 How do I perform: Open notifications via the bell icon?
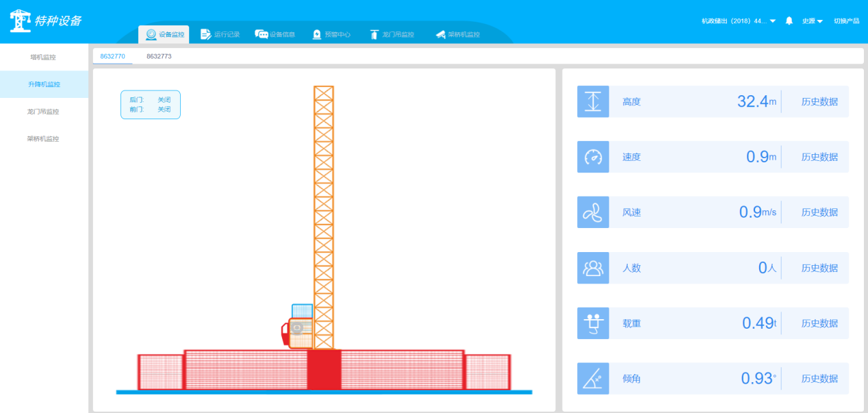[789, 21]
